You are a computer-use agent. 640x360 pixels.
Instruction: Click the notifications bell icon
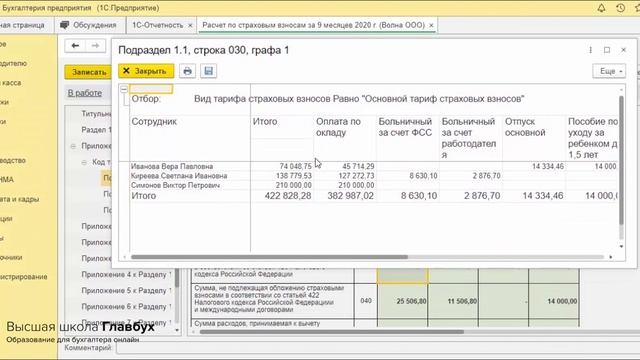tap(601, 8)
